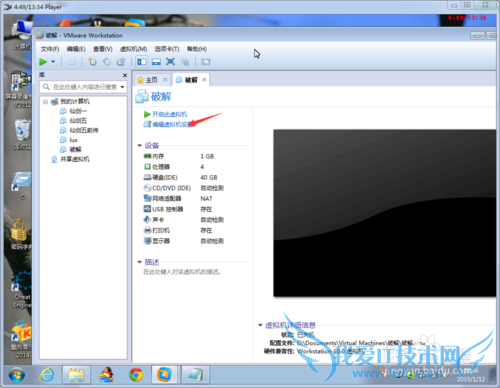This screenshot has width=500, height=388.
Task: Click the CD/DVD (IDE) device row
Action: (183, 188)
